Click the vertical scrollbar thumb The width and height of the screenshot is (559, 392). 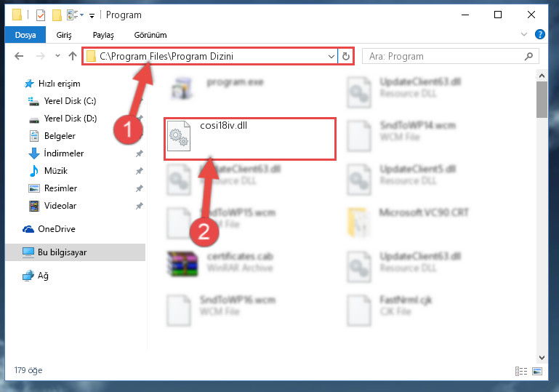coord(542,100)
